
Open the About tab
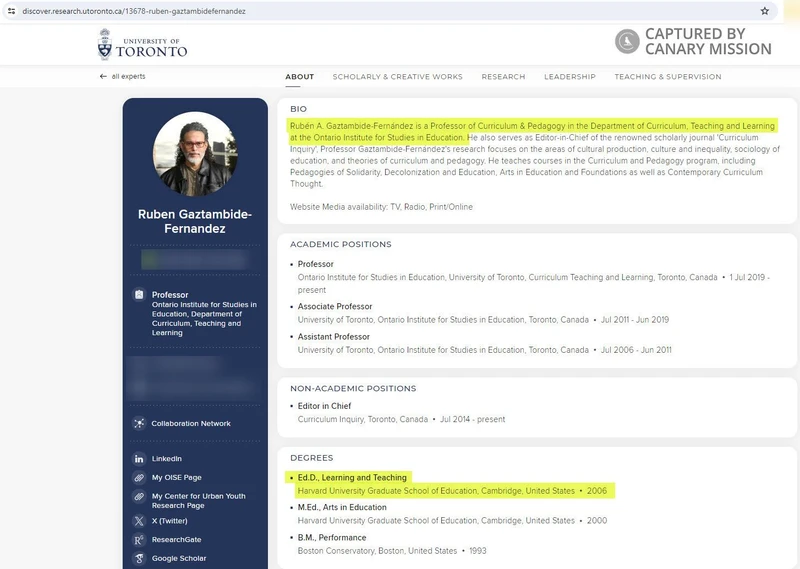299,77
